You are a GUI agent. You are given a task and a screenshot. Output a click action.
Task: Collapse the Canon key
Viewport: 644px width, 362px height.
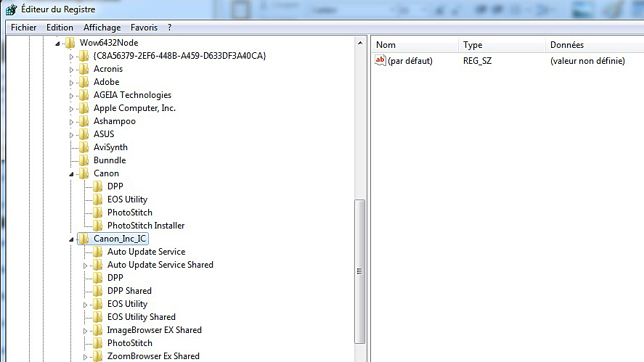tap(71, 174)
